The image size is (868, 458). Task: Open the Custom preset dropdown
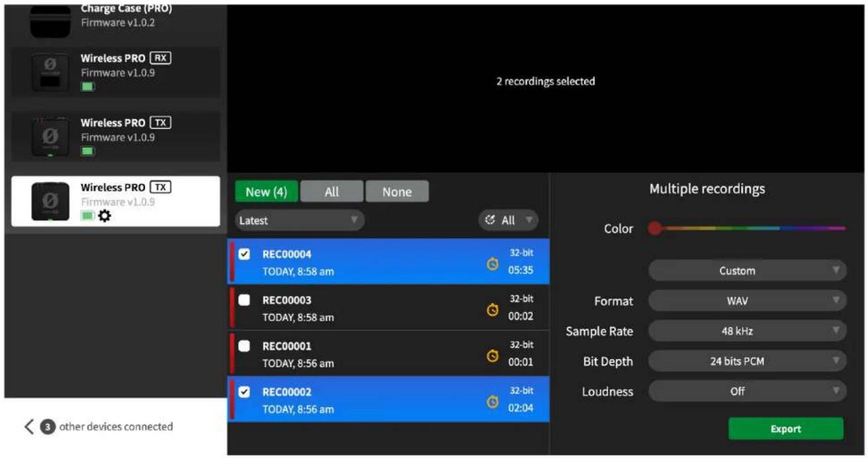click(747, 271)
